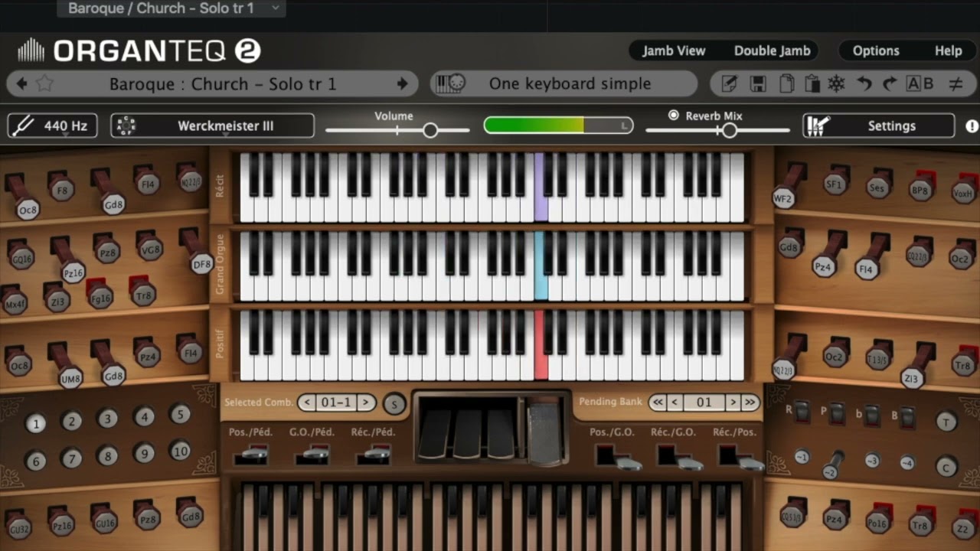980x551 pixels.
Task: Push in the UM8 stop knob
Action: coord(70,376)
